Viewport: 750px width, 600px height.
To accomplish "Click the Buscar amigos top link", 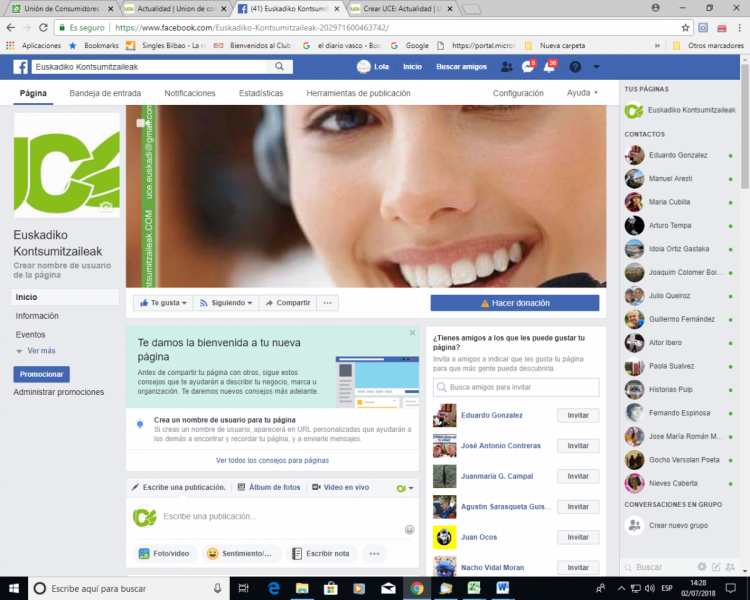I will [x=461, y=67].
